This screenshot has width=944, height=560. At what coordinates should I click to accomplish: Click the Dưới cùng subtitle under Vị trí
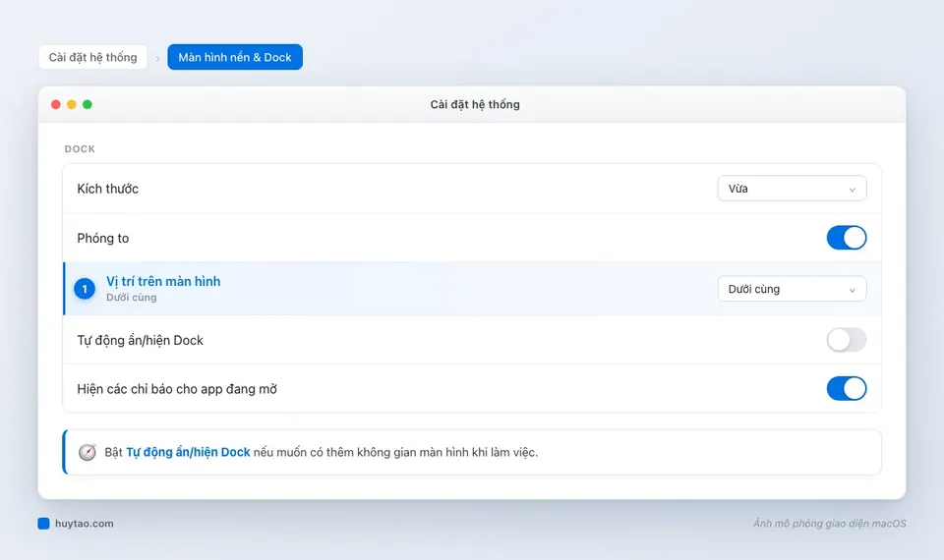131,297
